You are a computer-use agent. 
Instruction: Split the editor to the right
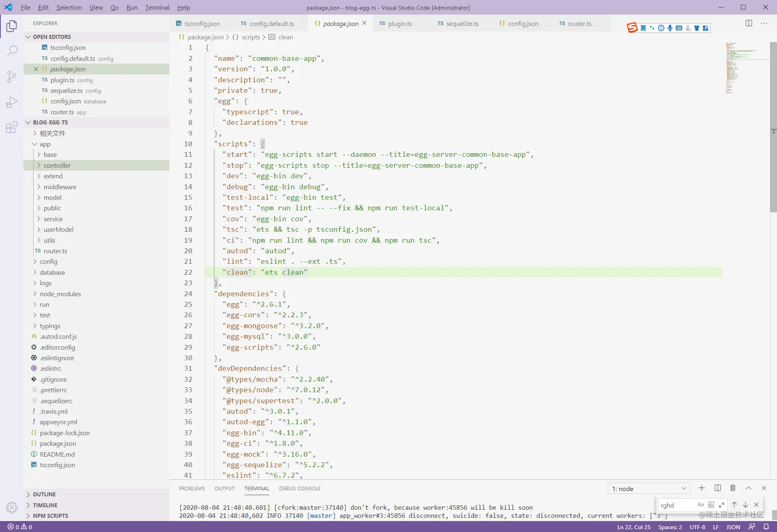(x=749, y=23)
